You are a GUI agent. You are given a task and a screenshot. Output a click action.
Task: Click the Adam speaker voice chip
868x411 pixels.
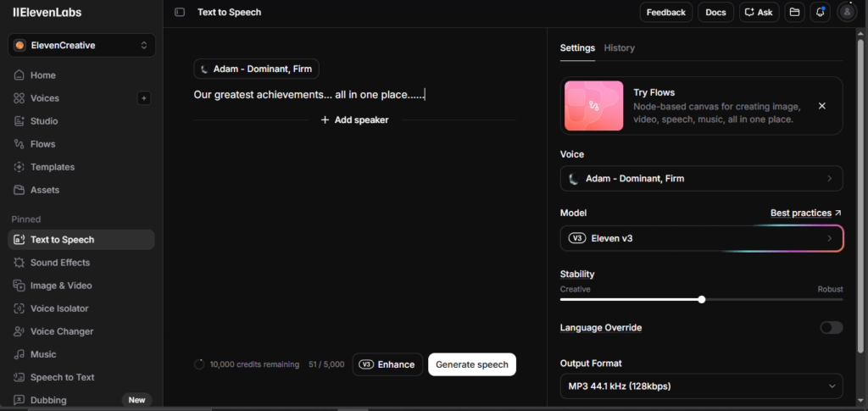256,69
